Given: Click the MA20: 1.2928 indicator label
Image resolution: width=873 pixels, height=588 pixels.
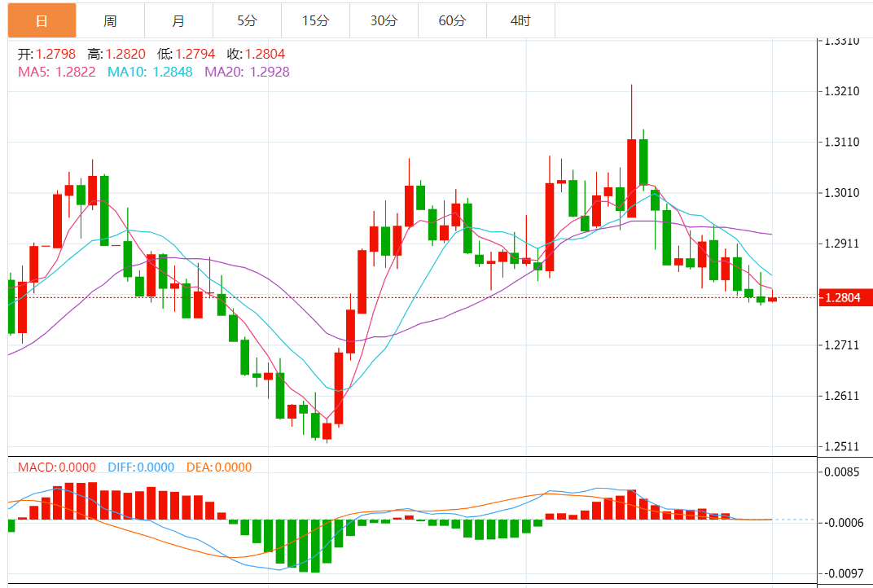Looking at the screenshot, I should click(x=248, y=72).
